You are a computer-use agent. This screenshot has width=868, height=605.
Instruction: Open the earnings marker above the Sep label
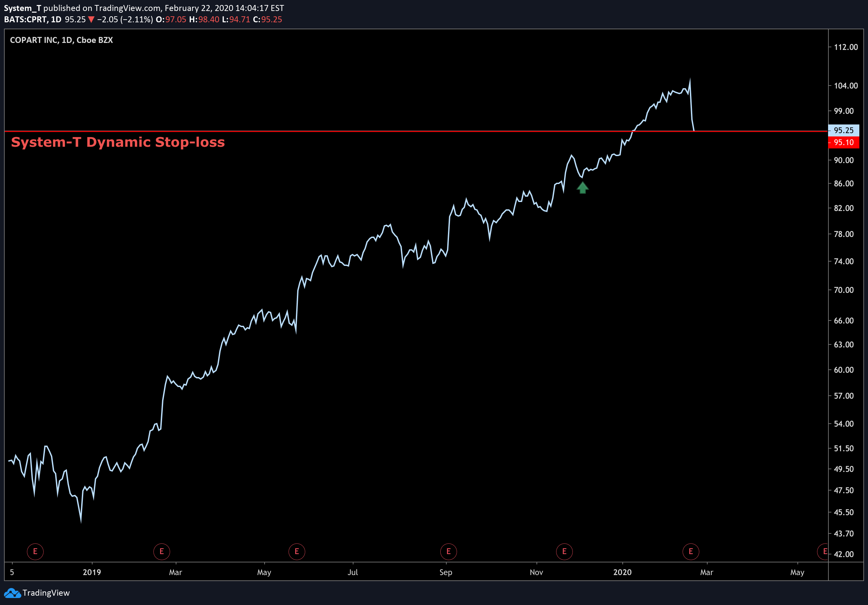tap(449, 551)
